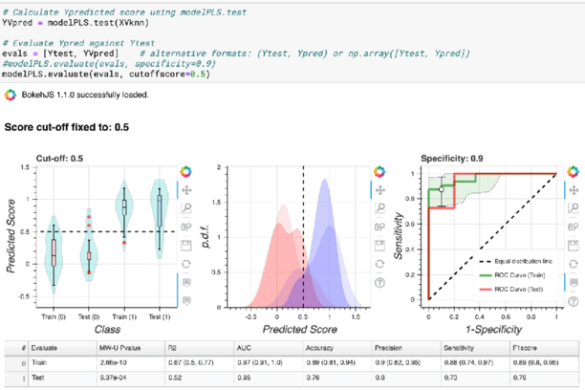
Task: Click 'BokehJS 1.1.0 successfully loaded.' message
Action: pos(85,95)
